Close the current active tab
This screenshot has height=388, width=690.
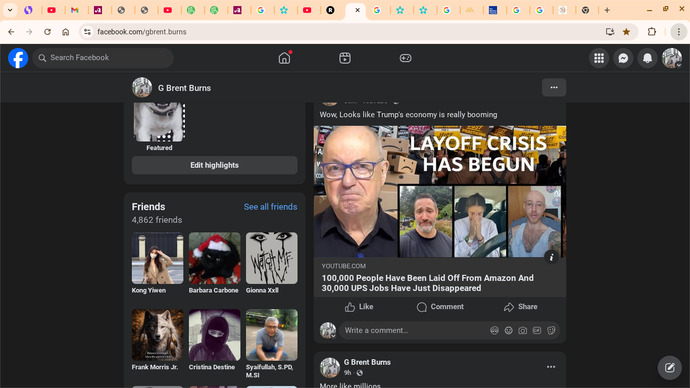pos(357,10)
